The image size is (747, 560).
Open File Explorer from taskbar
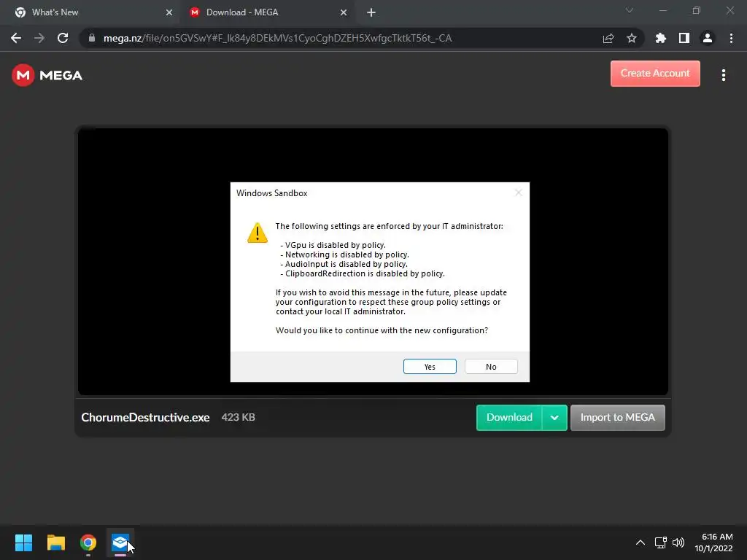click(55, 542)
